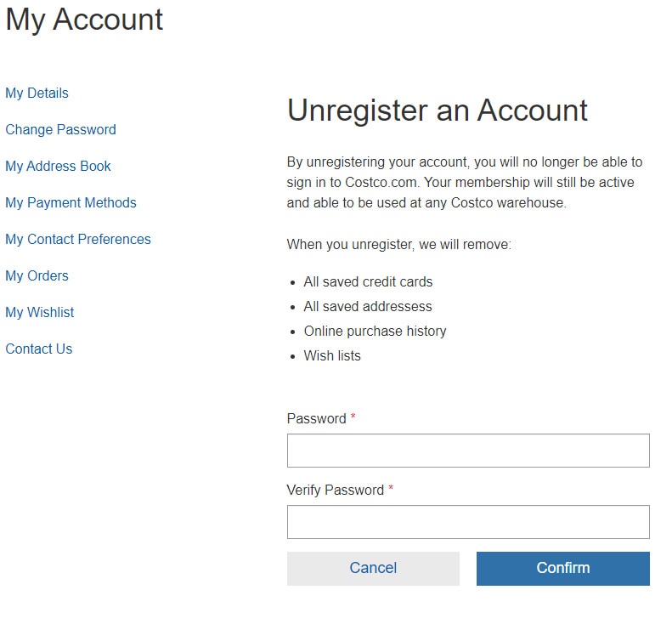Click the Unregister an Account heading

(x=437, y=111)
